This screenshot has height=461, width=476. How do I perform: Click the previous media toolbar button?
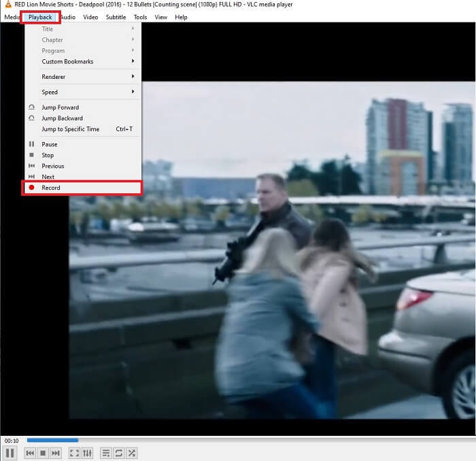30,453
